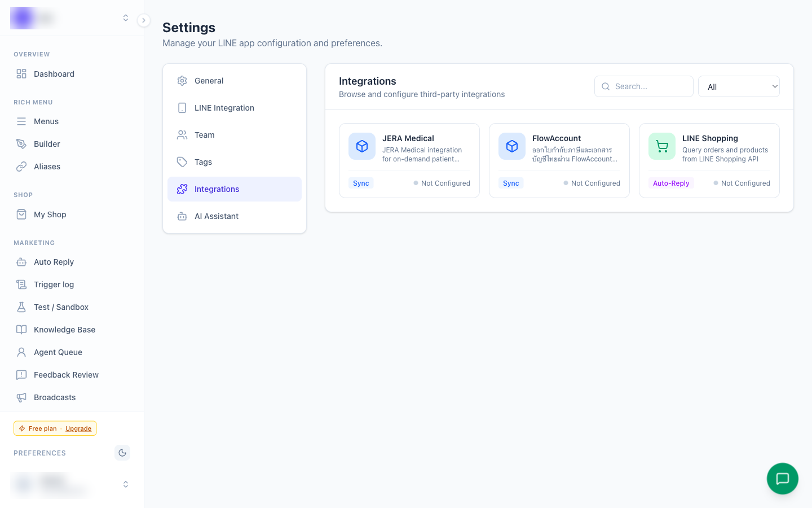Click the My Shop bag icon
The width and height of the screenshot is (812, 508).
coord(21,214)
